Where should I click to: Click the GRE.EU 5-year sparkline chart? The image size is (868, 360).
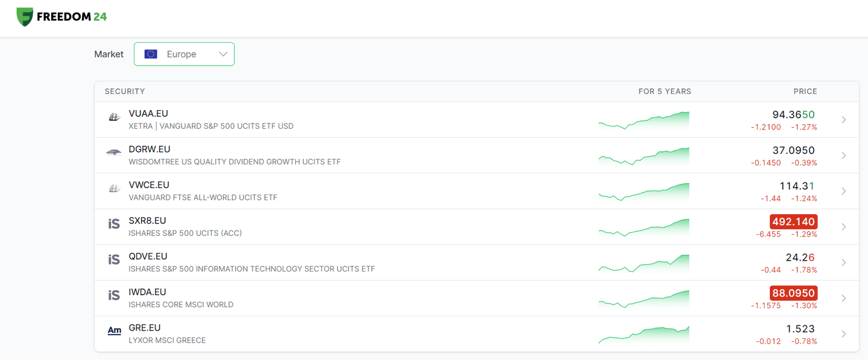point(644,334)
